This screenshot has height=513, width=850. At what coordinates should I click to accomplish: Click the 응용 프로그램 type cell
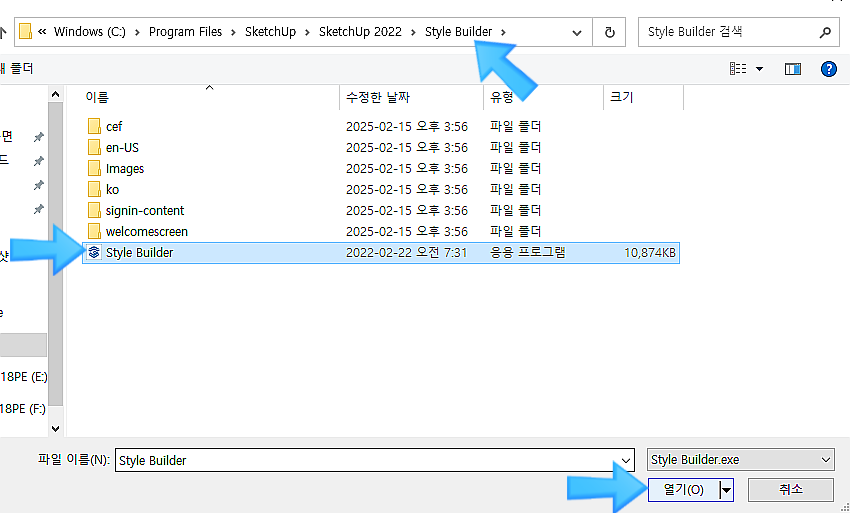click(527, 253)
